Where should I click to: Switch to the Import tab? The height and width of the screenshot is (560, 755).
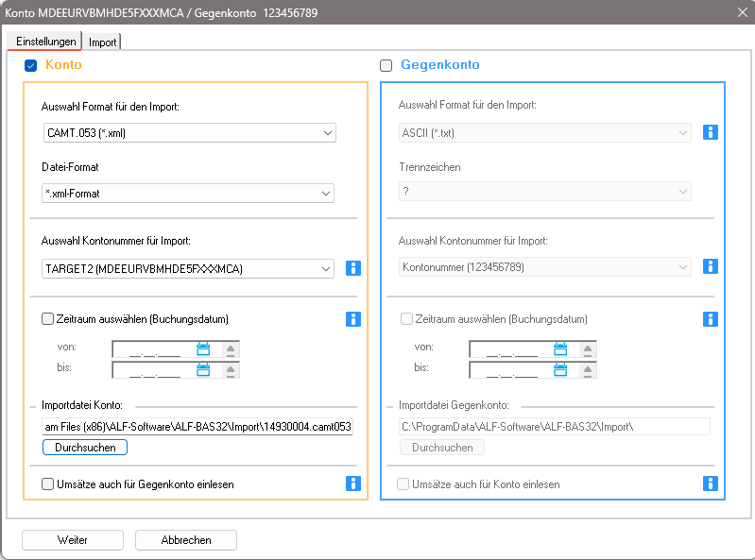coord(103,42)
